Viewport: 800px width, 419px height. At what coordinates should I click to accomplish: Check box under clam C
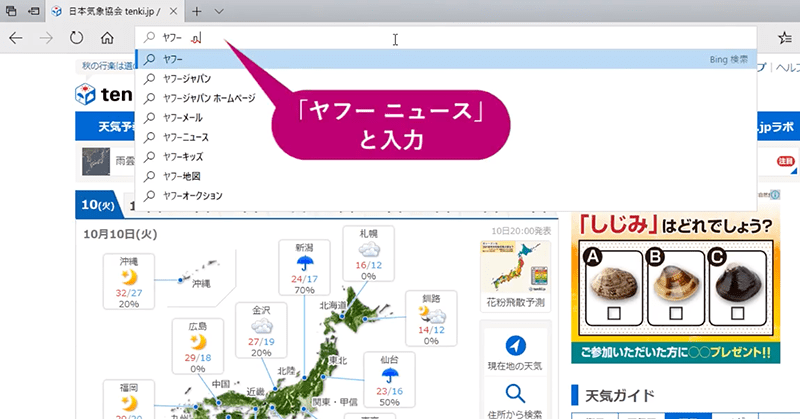(737, 313)
